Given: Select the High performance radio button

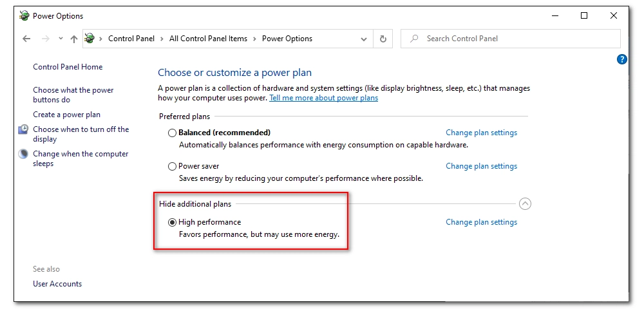Looking at the screenshot, I should (172, 222).
